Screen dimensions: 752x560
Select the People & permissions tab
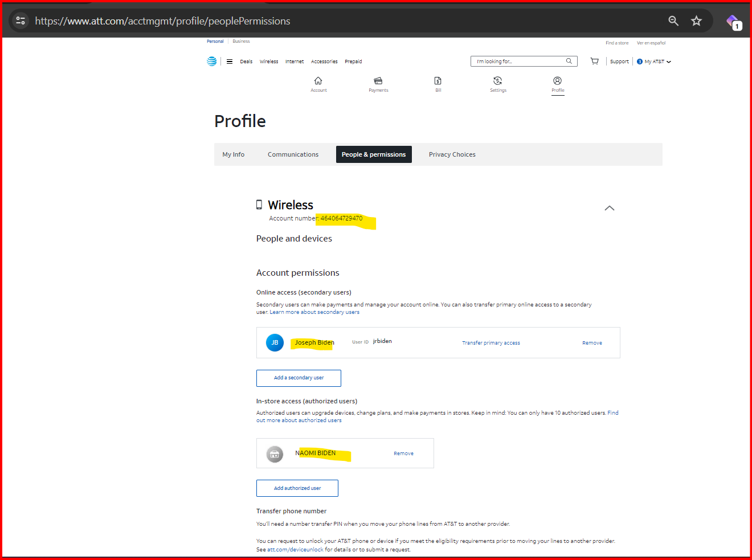pos(374,154)
